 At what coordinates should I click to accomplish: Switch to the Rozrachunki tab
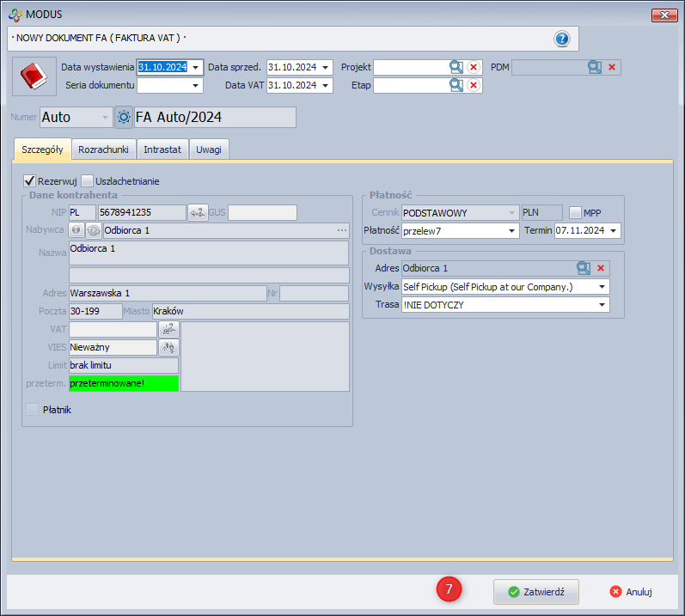click(103, 149)
